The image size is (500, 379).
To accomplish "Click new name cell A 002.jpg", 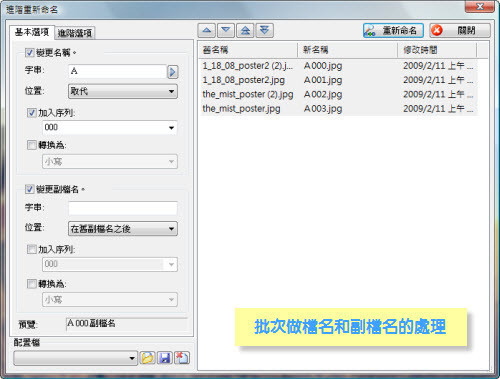I will tap(323, 95).
